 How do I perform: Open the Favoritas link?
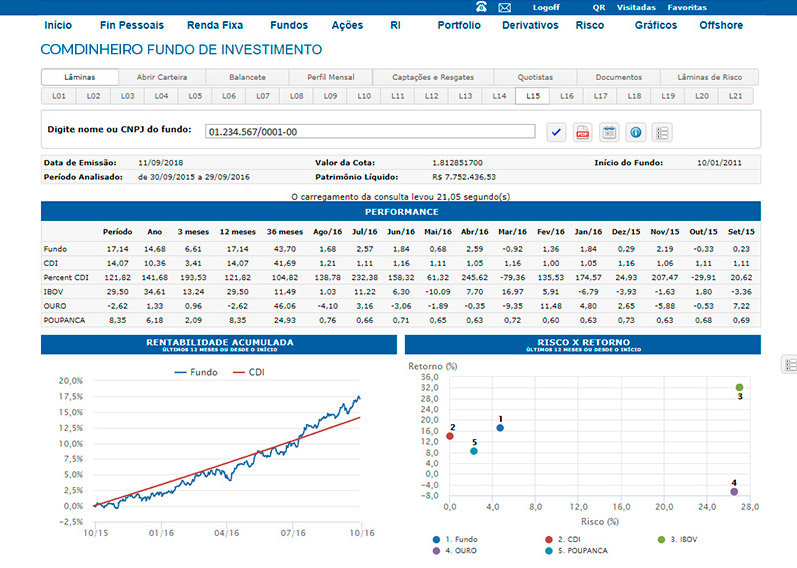point(687,8)
